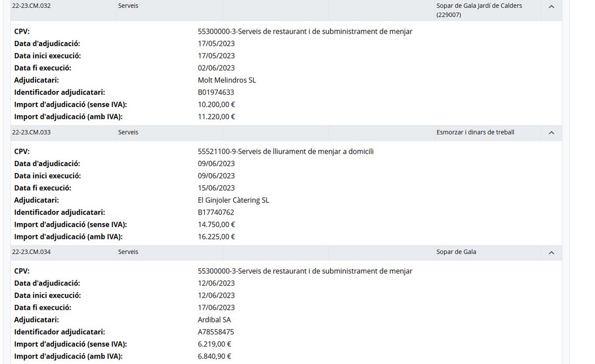Collapse contract 22-23.CM.034 details chevron
This screenshot has width=595, height=364.
[551, 252]
